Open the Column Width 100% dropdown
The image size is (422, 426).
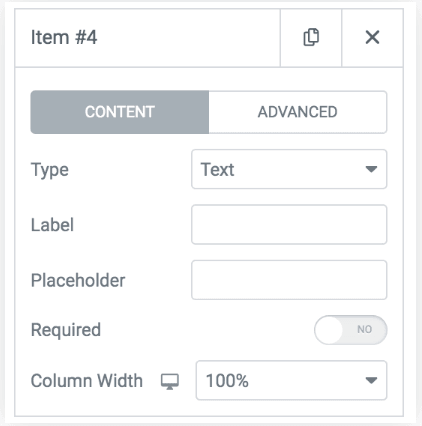pos(291,380)
